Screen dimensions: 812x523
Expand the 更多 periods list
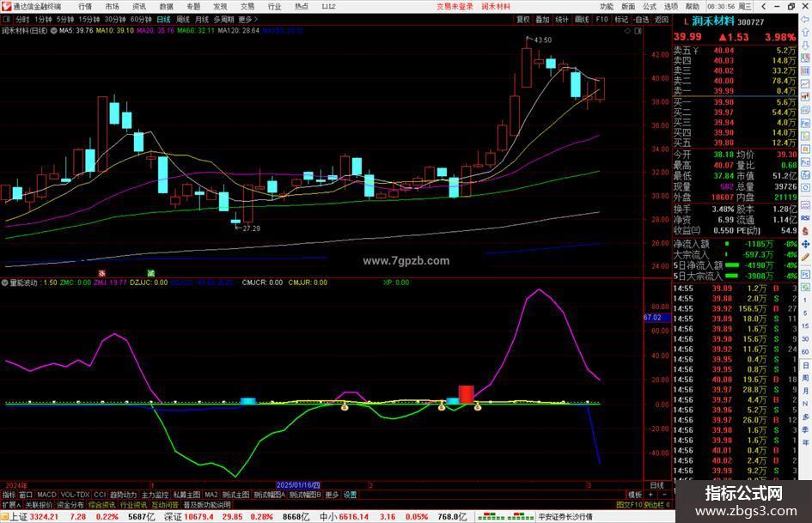(247, 19)
